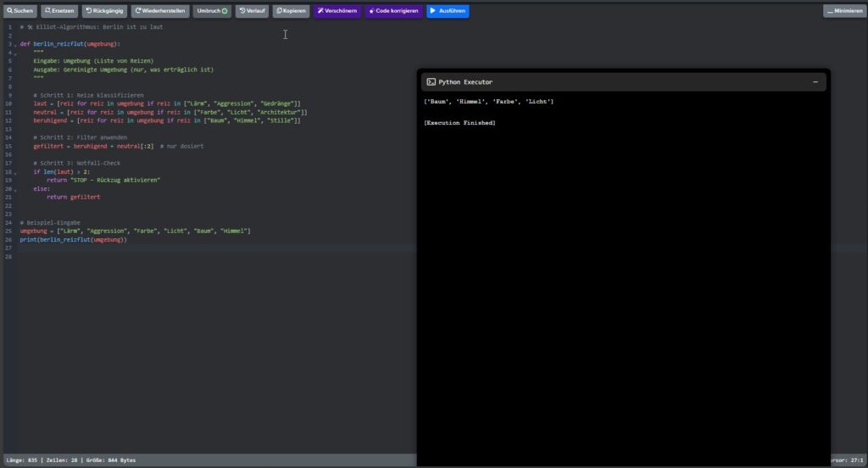Fold the def berlin_reizflut function at line 3
This screenshot has height=468, width=868.
pos(15,44)
